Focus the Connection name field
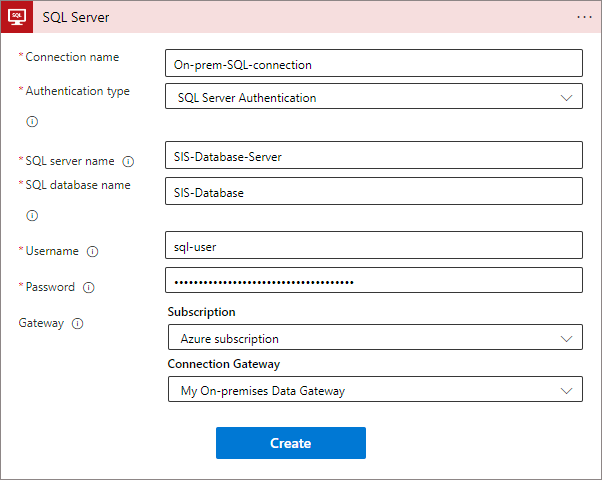Image resolution: width=602 pixels, height=480 pixels. coord(374,63)
